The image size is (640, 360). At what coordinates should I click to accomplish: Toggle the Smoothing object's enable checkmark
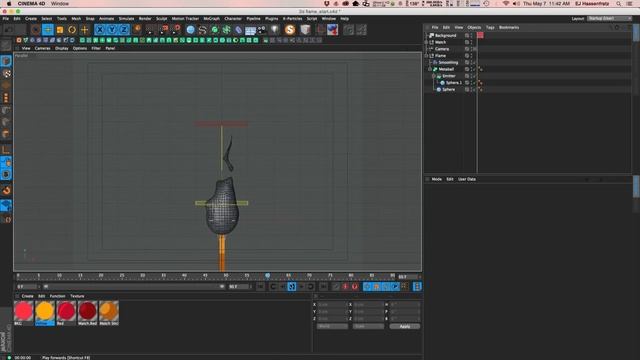point(474,62)
